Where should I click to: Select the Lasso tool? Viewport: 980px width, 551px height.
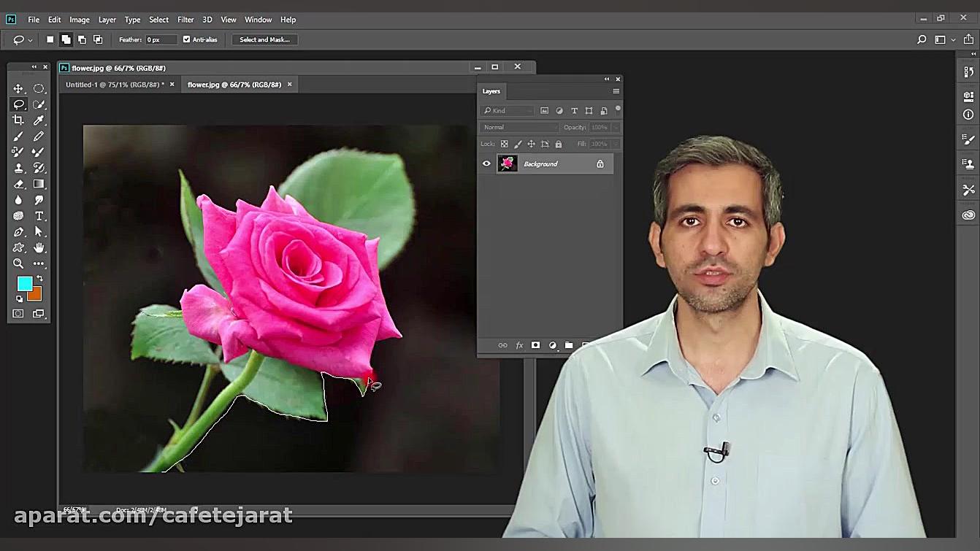18,104
